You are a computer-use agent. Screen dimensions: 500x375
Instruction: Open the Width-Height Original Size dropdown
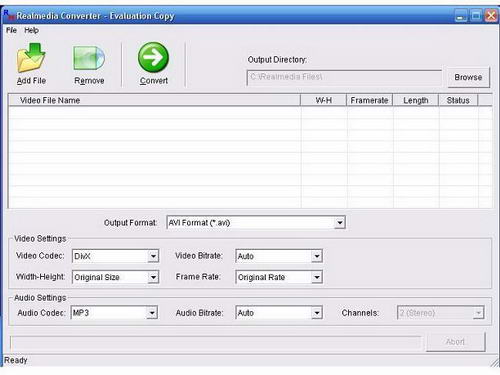click(115, 277)
